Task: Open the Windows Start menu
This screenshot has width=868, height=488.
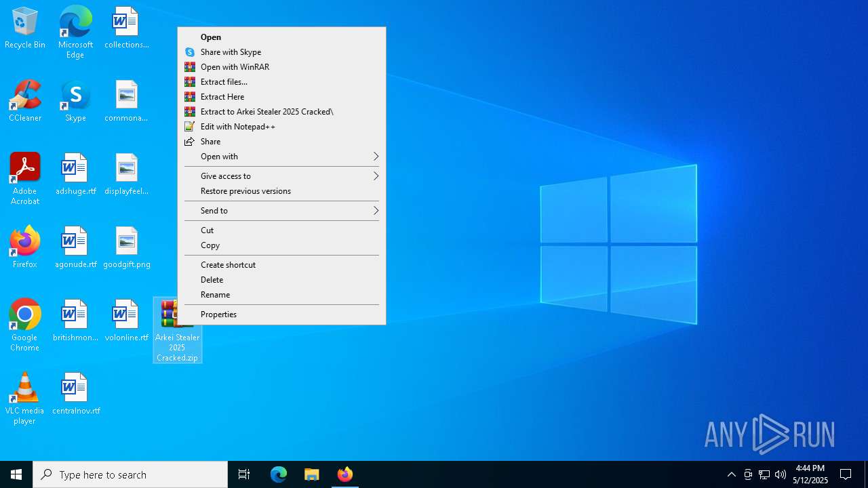Action: (16, 474)
